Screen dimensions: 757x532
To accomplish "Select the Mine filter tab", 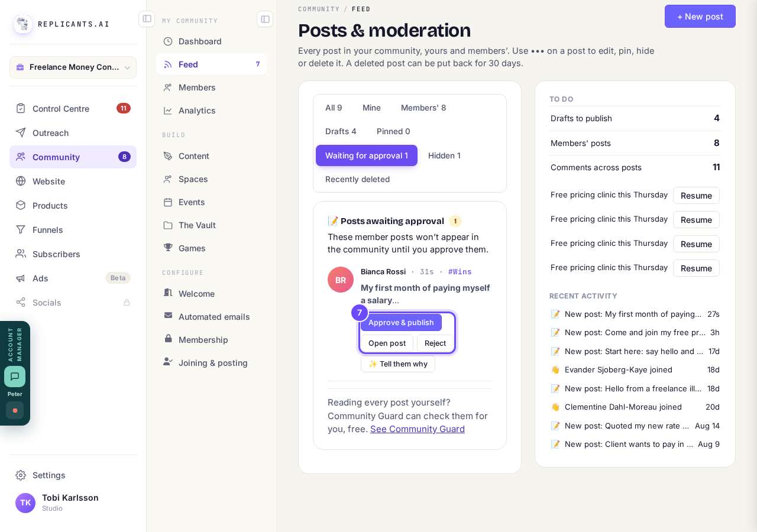I will coord(371,108).
